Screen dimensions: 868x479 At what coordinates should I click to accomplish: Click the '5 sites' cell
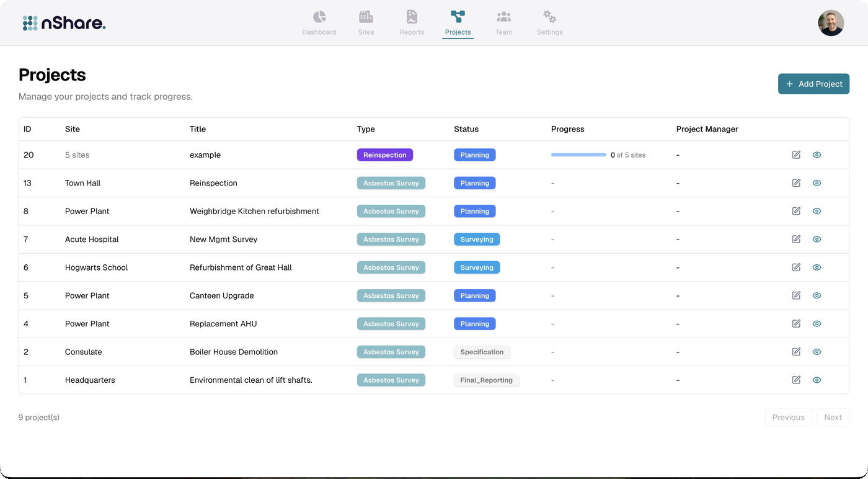pos(77,155)
